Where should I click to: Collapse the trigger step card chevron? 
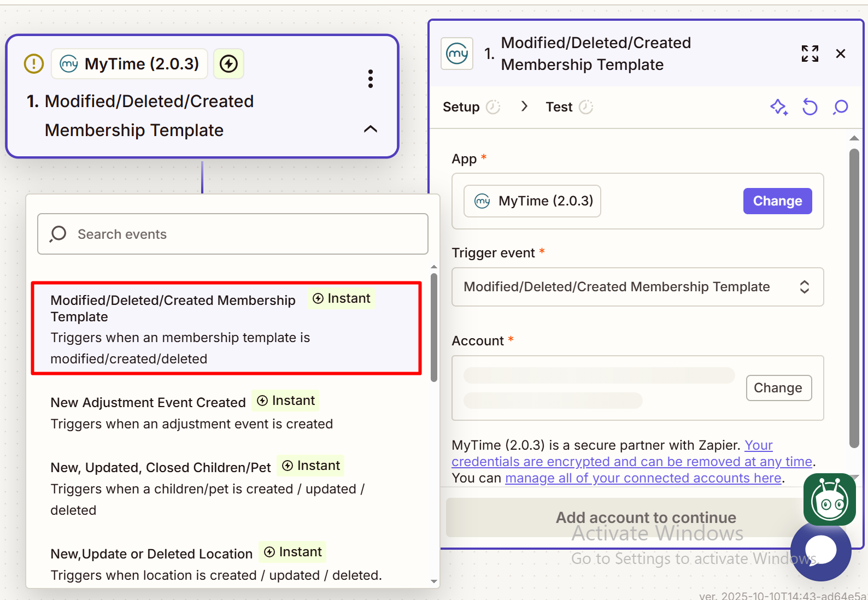coord(371,129)
